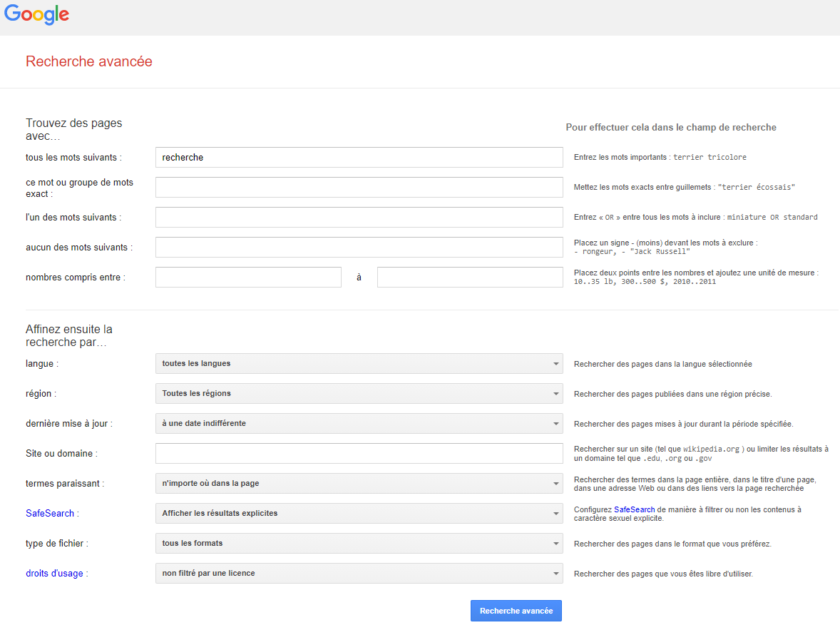Viewport: 840px width, 630px height.
Task: Click the '"terrier écossais"' example text
Action: tap(757, 187)
